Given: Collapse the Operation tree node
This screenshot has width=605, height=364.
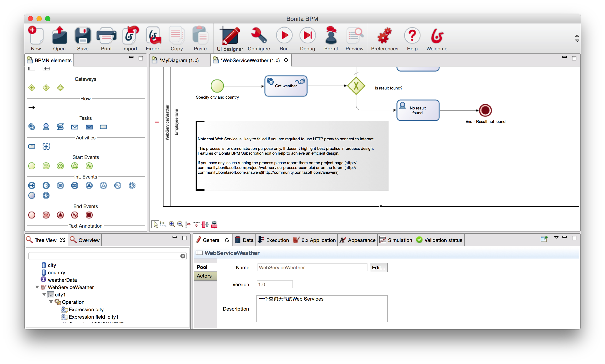Looking at the screenshot, I should pos(51,302).
